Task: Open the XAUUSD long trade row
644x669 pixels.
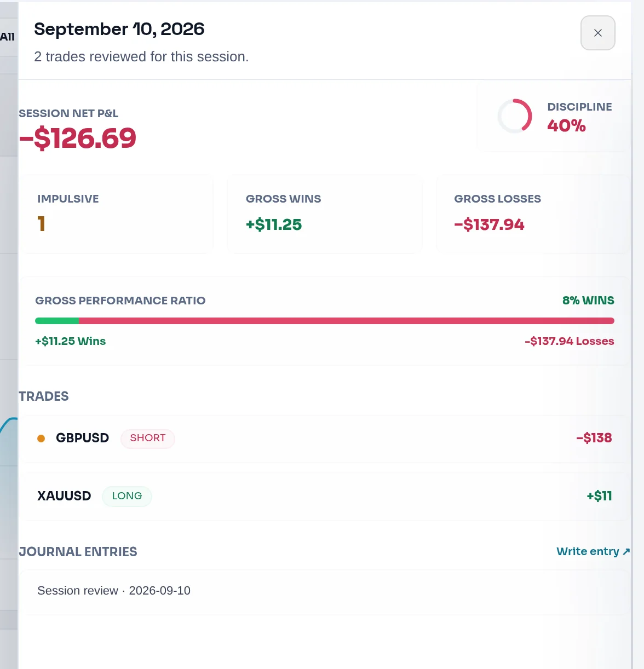Action: (x=324, y=497)
